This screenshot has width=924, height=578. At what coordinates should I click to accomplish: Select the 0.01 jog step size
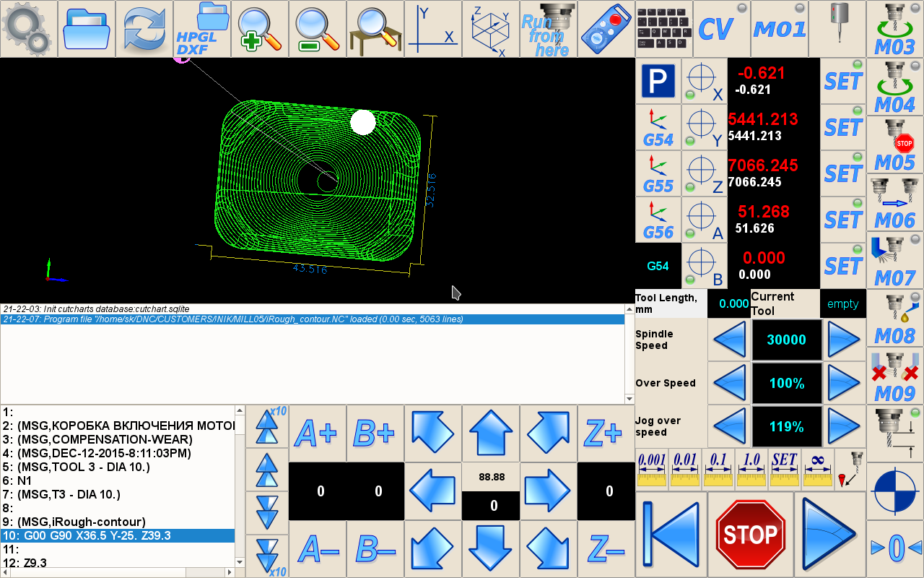(x=684, y=469)
